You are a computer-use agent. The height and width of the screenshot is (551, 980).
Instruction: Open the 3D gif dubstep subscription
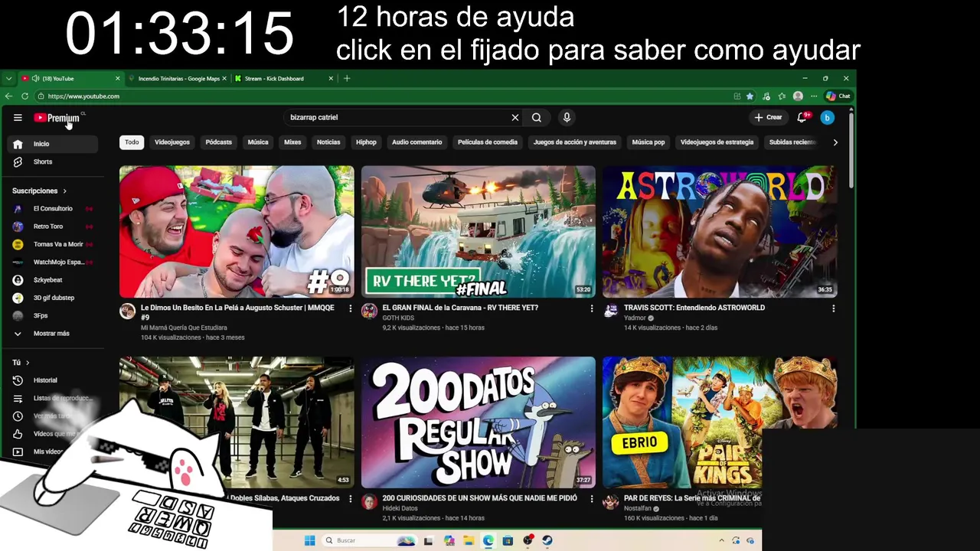tap(52, 298)
